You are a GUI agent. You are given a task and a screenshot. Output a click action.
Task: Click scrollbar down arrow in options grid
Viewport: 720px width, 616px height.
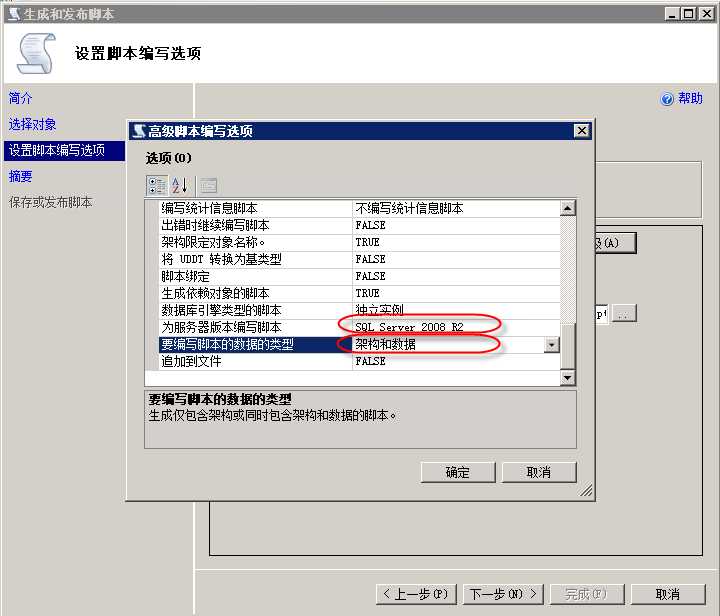(568, 377)
